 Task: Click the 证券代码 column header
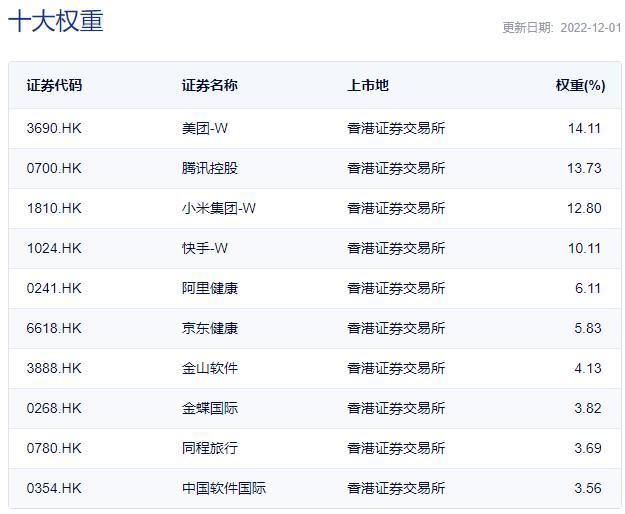54,85
